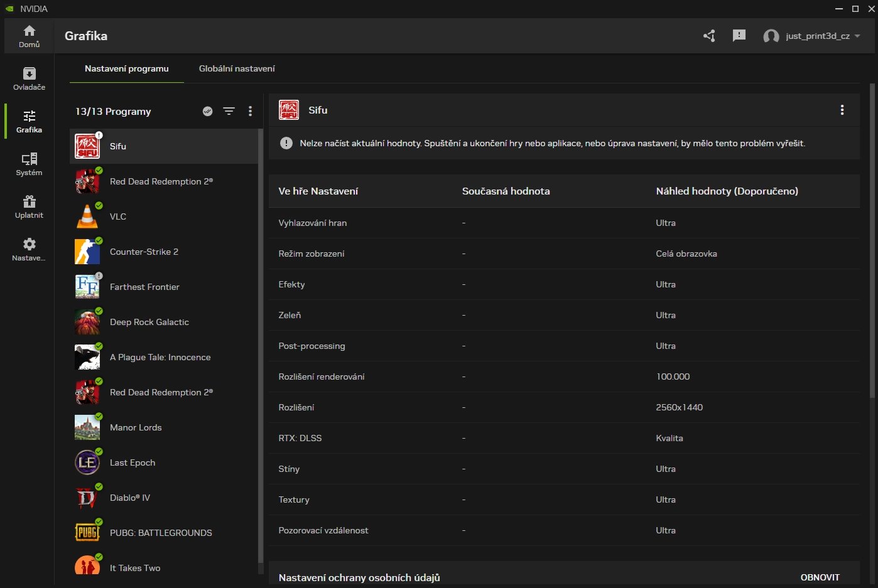Select the Nastavení programu tab
This screenshot has width=878, height=588.
click(x=127, y=68)
